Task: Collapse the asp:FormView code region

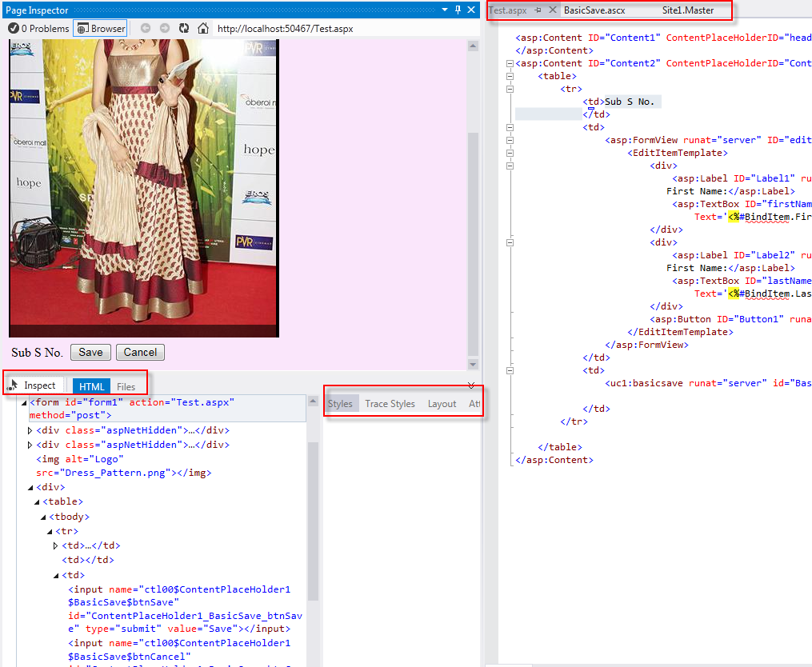Action: click(x=510, y=140)
